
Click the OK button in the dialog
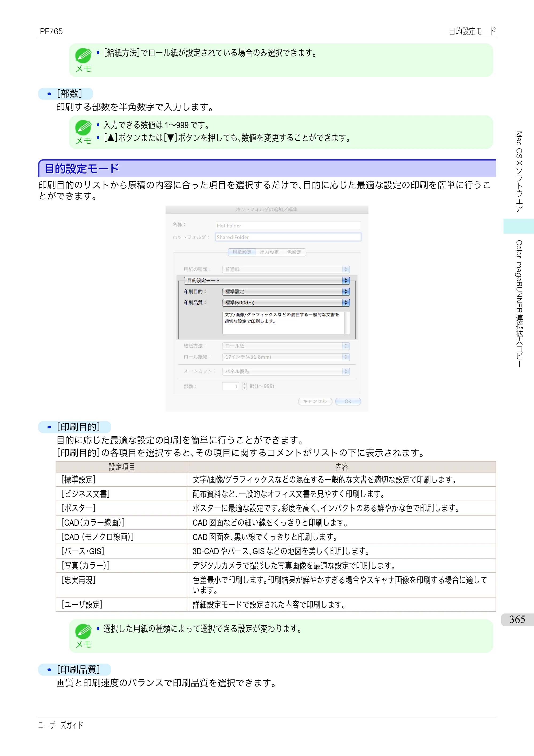coord(348,401)
